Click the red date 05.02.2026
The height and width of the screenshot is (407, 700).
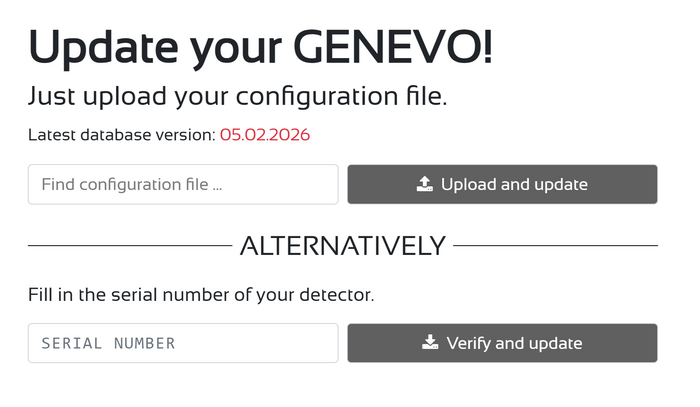tap(265, 134)
